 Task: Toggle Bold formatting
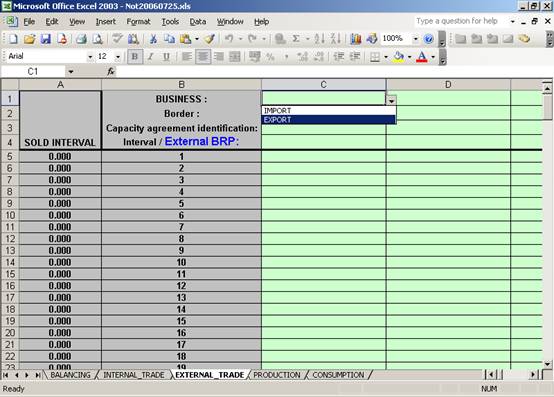135,57
